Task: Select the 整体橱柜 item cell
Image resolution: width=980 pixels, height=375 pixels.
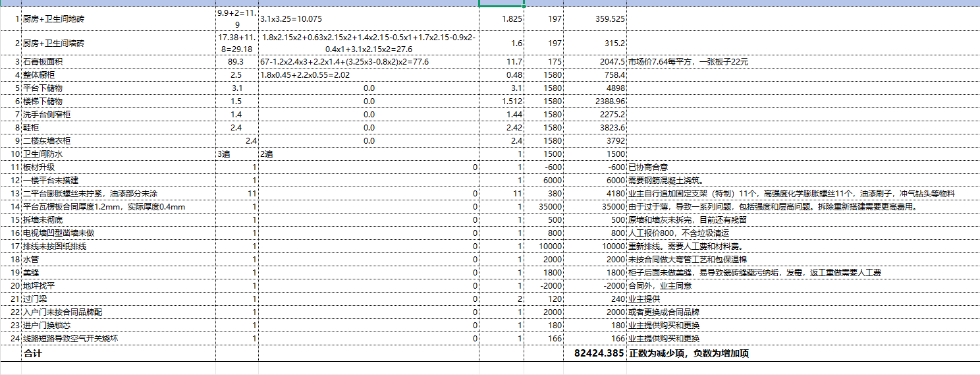Action: click(41, 74)
